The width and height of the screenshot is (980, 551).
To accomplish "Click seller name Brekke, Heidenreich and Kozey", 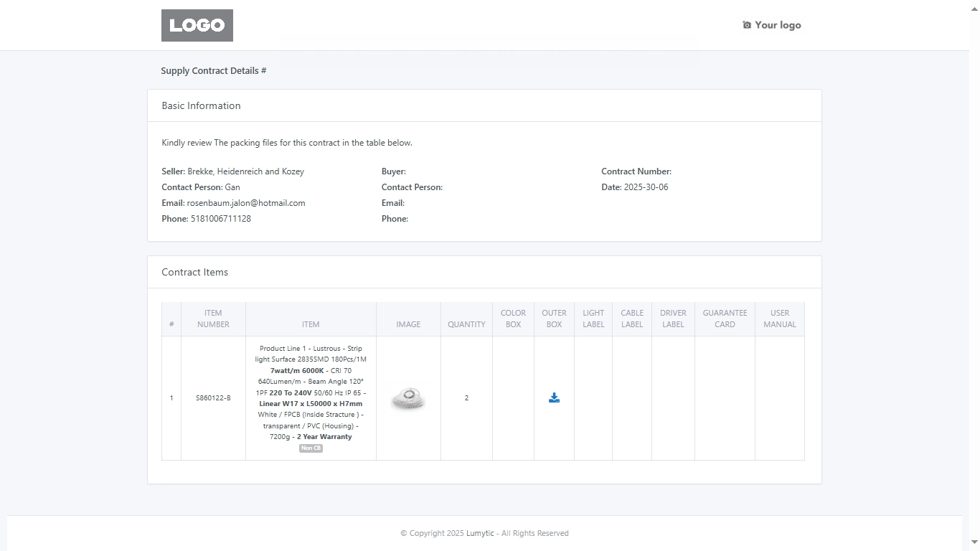I will [245, 171].
